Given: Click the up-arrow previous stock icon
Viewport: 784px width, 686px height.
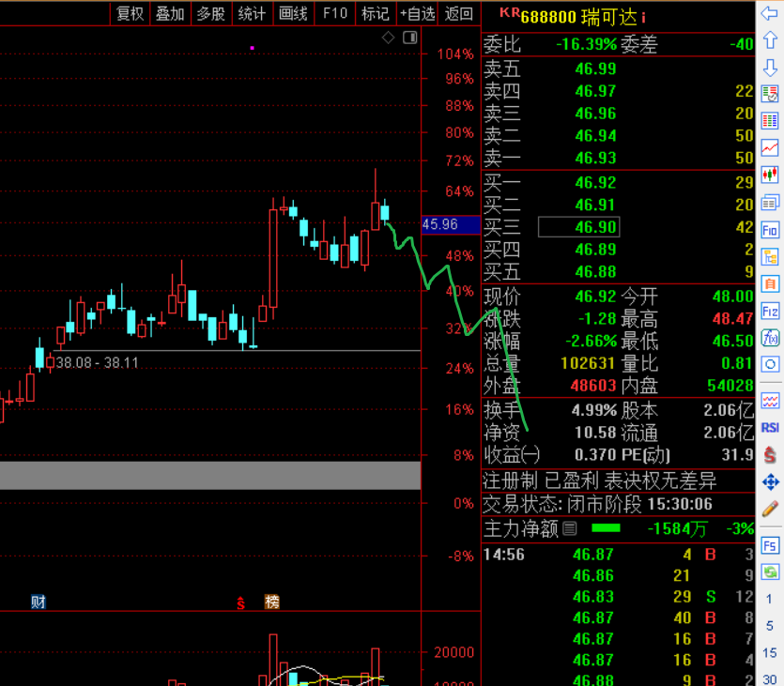Looking at the screenshot, I should [770, 40].
